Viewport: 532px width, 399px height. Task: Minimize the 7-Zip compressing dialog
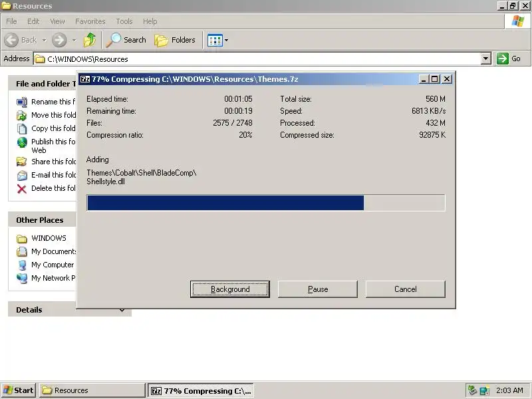click(424, 79)
